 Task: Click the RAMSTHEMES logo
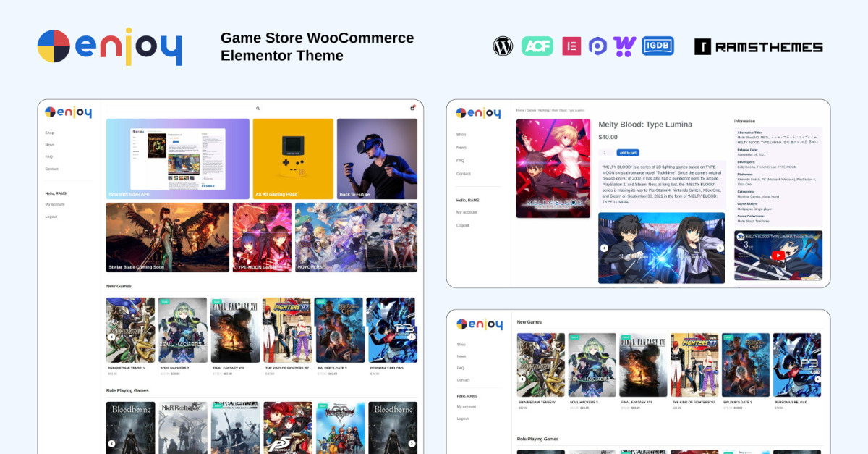pyautogui.click(x=758, y=47)
